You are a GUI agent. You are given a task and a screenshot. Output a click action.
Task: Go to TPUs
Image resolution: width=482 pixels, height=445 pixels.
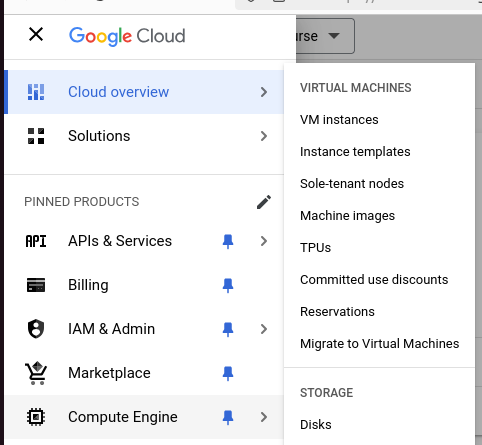379,248
